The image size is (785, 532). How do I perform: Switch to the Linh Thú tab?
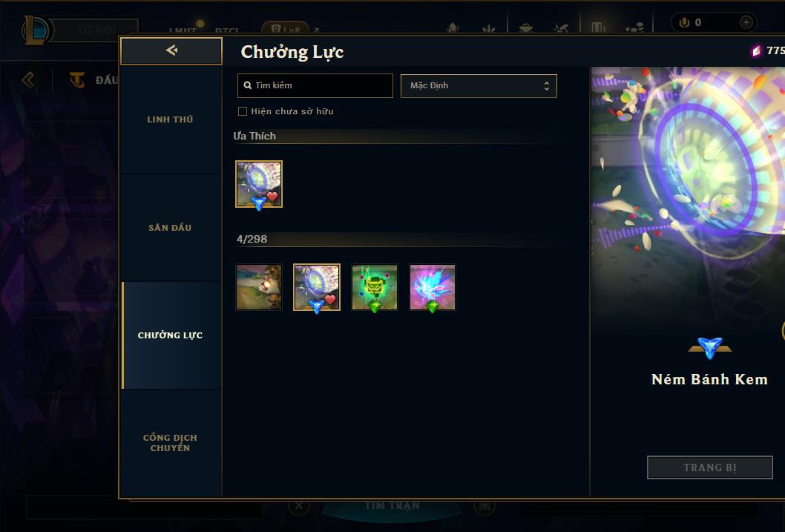click(170, 119)
